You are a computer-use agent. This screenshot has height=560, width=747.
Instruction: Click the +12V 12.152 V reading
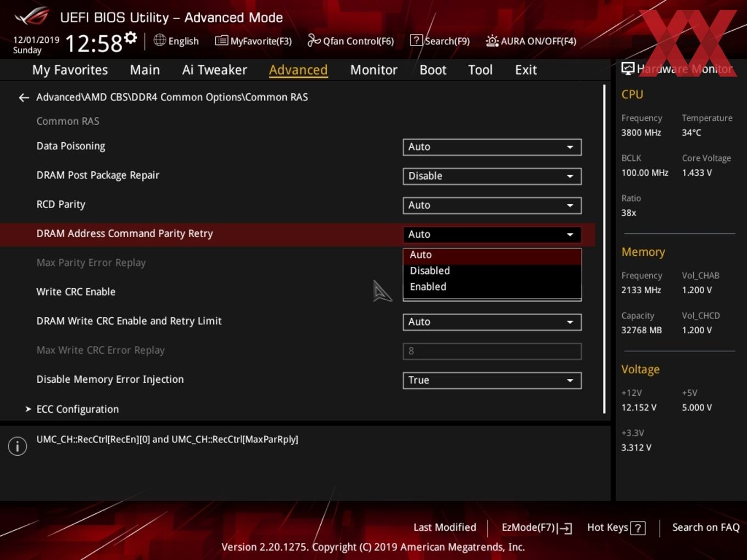point(639,407)
